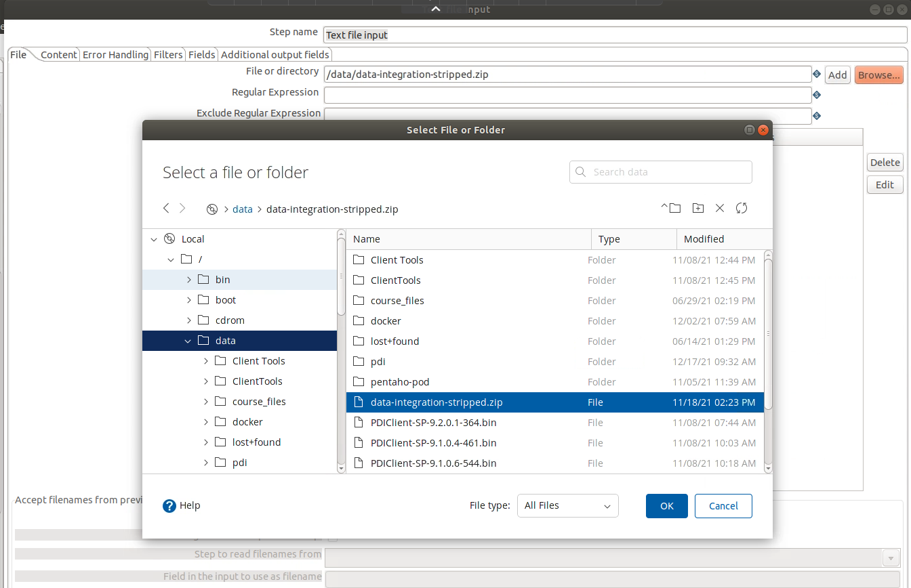Create a new folder with the plus-folder icon
The image size is (911, 588).
coord(697,209)
